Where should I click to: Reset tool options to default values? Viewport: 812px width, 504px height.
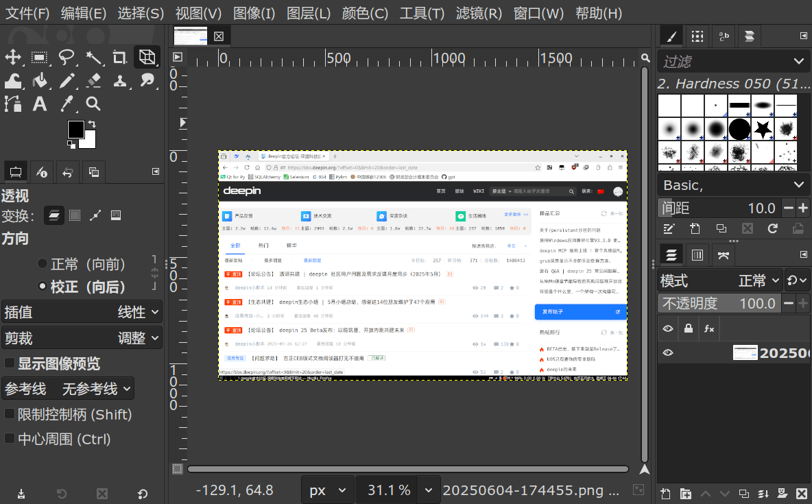coord(143,494)
